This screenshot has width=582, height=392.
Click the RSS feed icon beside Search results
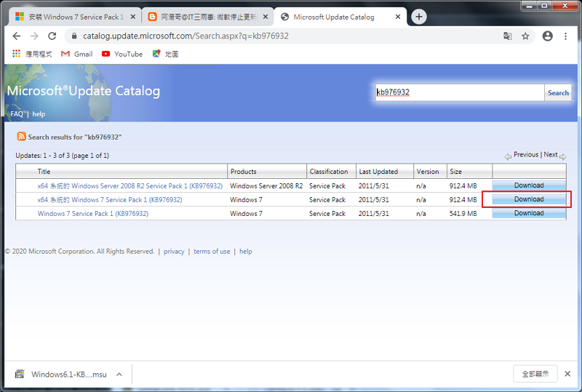21,137
